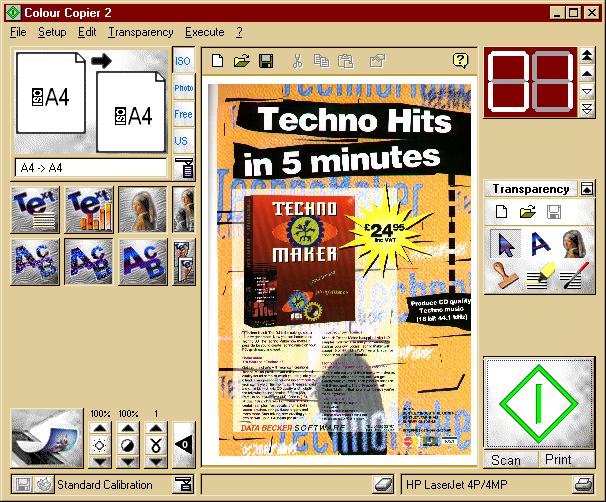Screen dimensions: 606x502
Task: Click the printer icon beside HP LaserJet
Action: click(583, 484)
